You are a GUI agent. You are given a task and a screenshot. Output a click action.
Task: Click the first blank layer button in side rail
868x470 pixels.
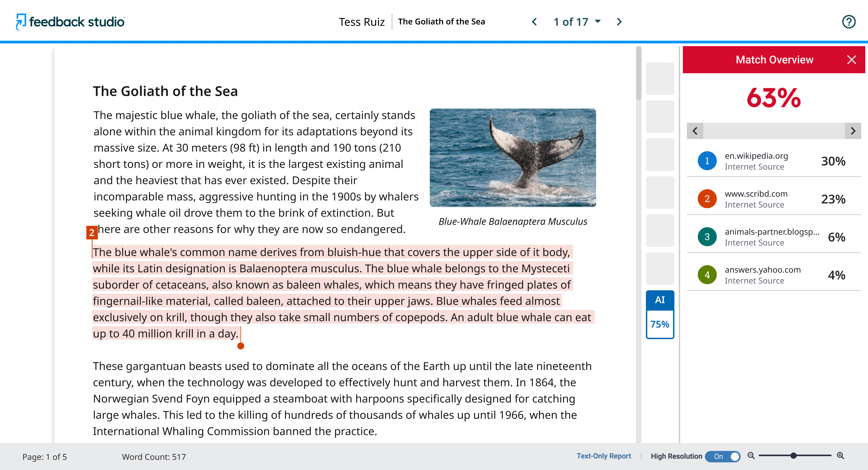point(660,79)
